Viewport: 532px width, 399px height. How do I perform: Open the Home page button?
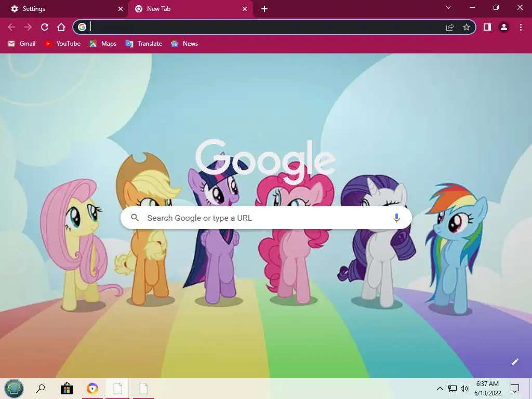point(61,27)
